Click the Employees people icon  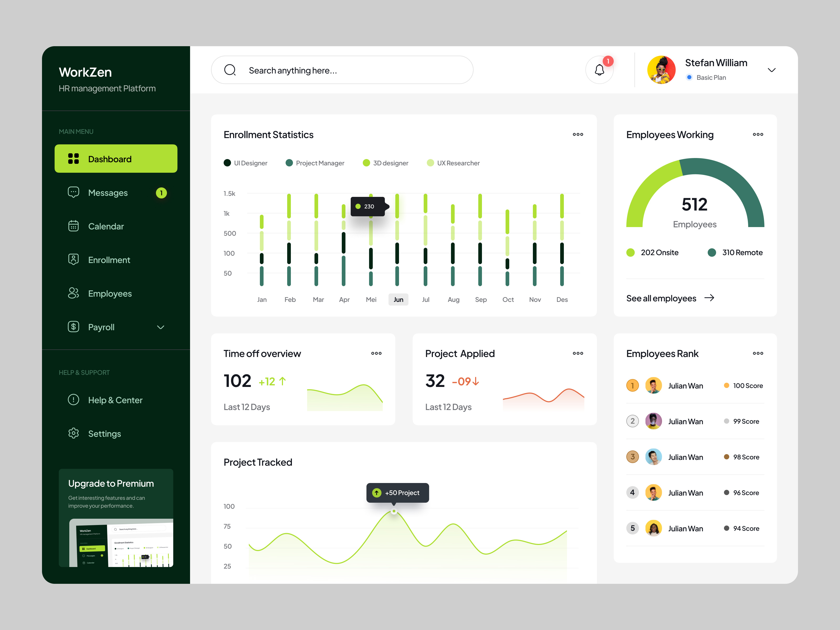(73, 293)
